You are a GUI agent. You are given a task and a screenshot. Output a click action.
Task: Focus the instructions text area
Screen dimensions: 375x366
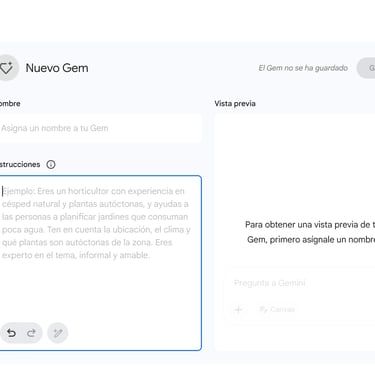101,263
